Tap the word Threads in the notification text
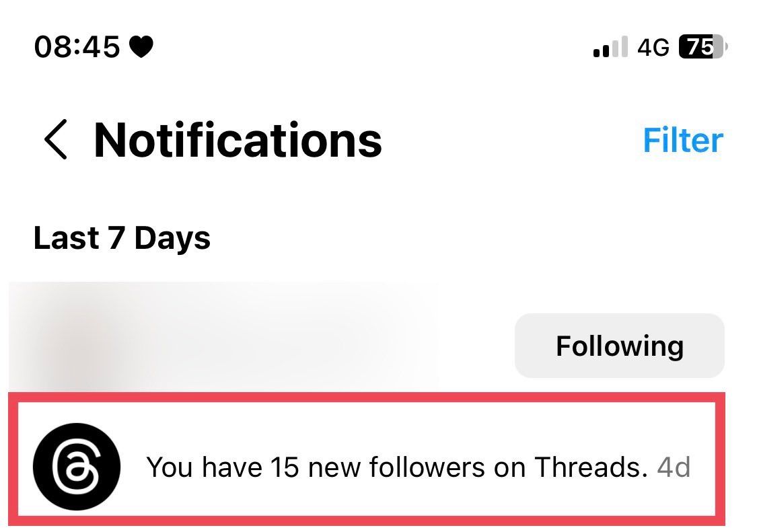This screenshot has height=532, width=757. [x=590, y=467]
